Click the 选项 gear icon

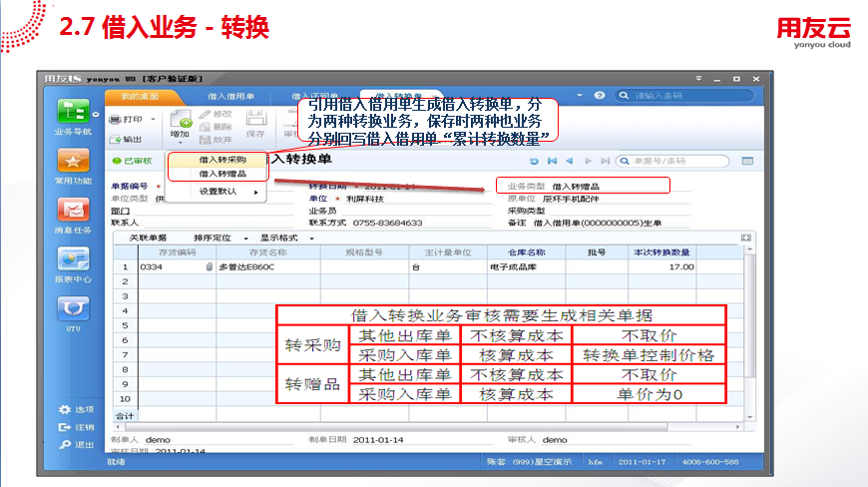pos(65,409)
